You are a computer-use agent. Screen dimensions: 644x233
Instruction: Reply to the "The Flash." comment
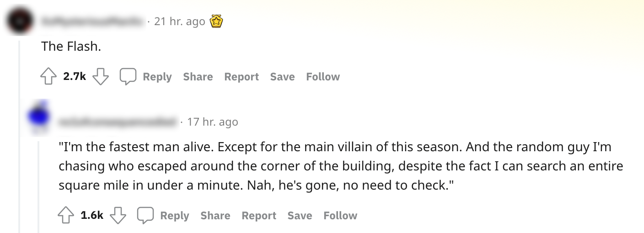[157, 77]
